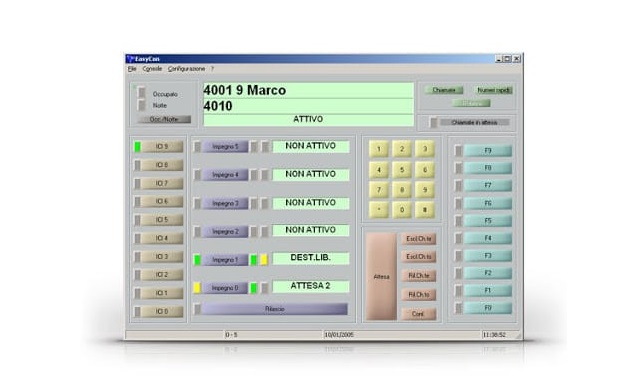Toggle the Chiamate in attesa indicator
The image size is (643, 387).
(433, 123)
